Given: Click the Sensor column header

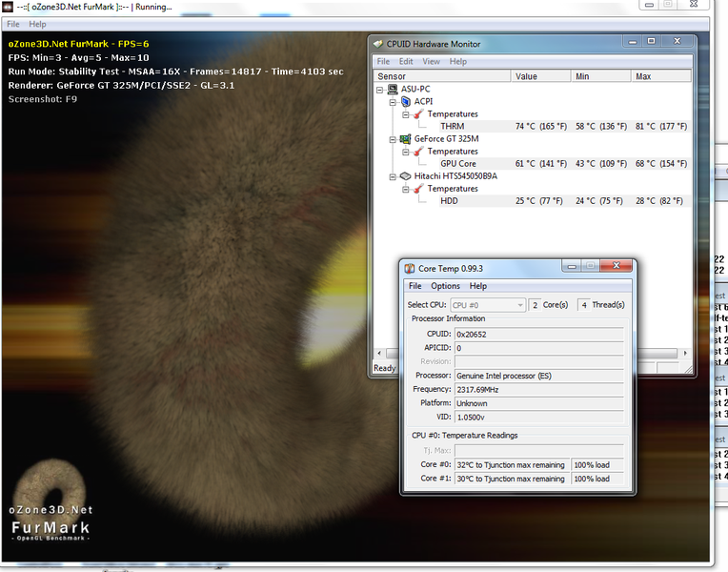Looking at the screenshot, I should [442, 76].
